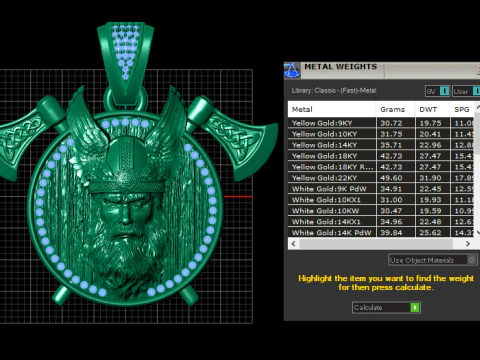The image size is (480, 360).
Task: Sort by the SPG column header
Action: pyautogui.click(x=462, y=109)
